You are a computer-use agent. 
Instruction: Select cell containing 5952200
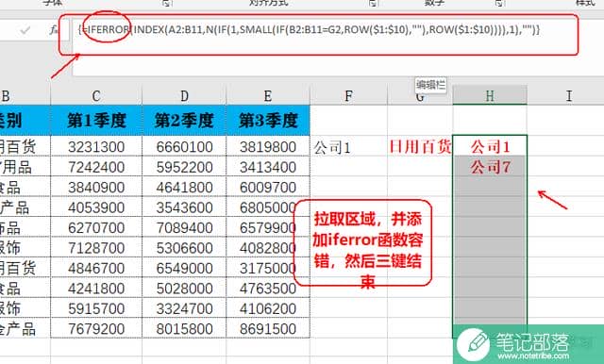pyautogui.click(x=184, y=167)
